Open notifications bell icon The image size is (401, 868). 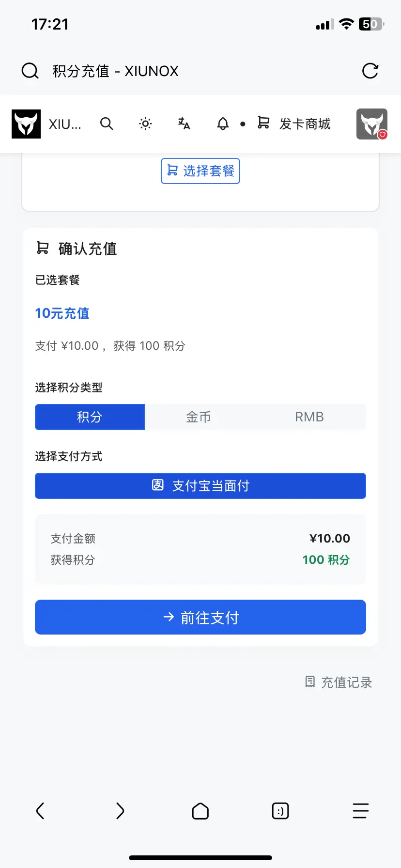point(223,124)
